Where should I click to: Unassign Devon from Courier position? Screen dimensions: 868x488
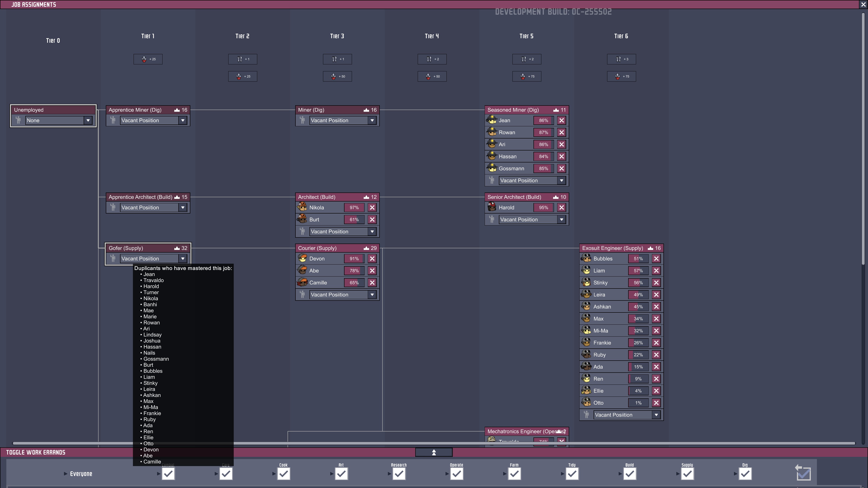tap(372, 259)
